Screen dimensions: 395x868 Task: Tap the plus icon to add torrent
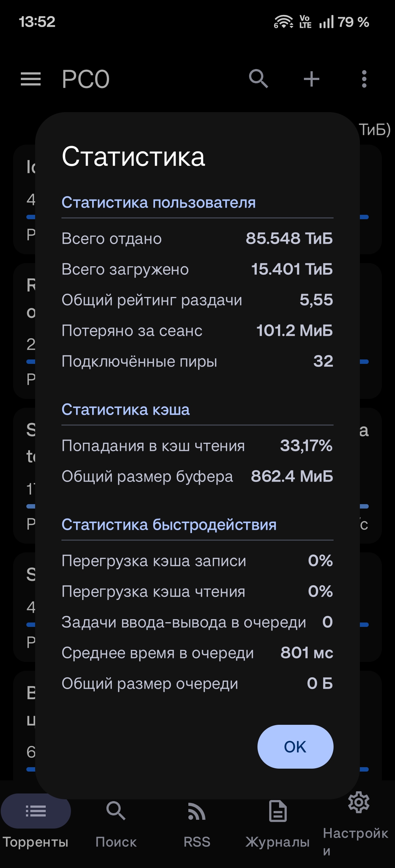[312, 79]
